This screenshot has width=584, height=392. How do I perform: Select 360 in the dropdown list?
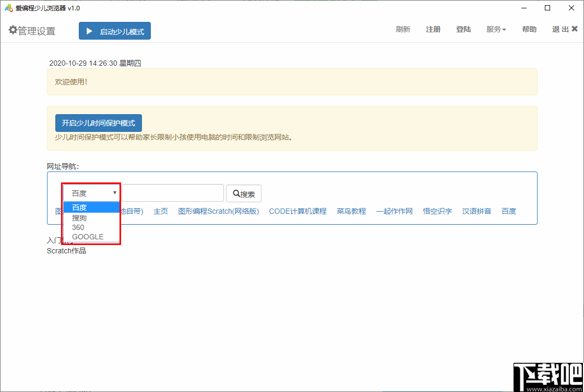(x=92, y=227)
